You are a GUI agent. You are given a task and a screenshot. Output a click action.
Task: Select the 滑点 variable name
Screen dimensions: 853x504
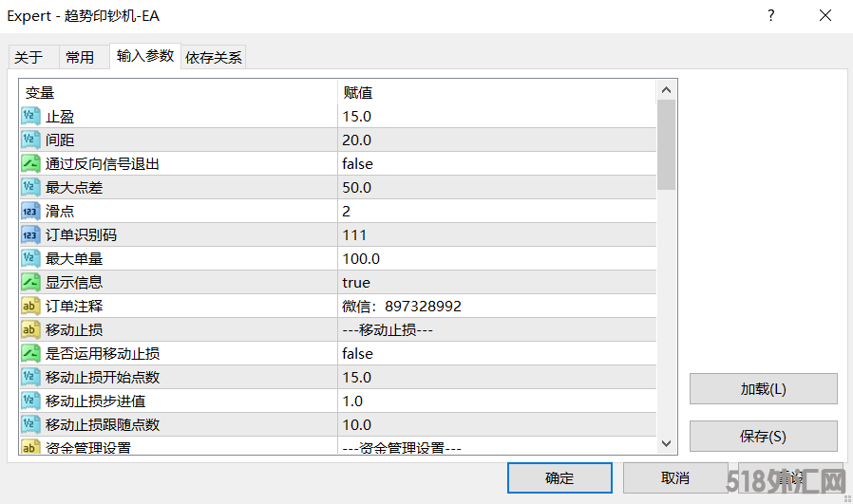(60, 211)
